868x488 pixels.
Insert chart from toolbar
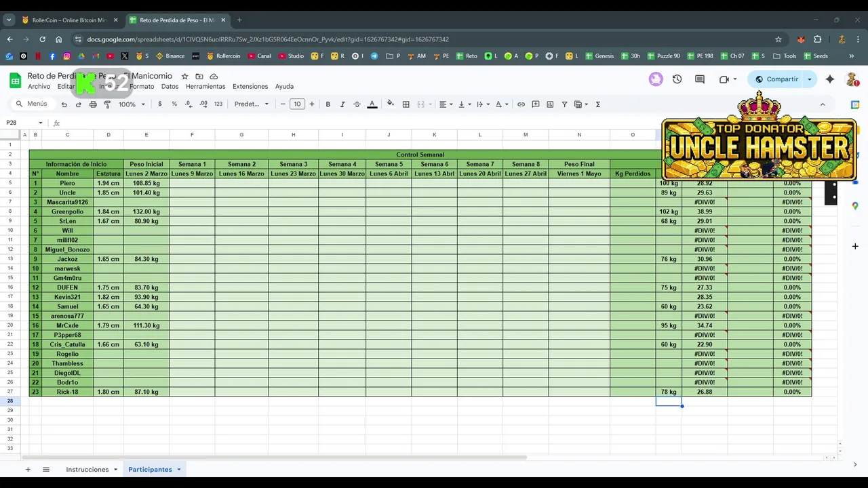550,104
